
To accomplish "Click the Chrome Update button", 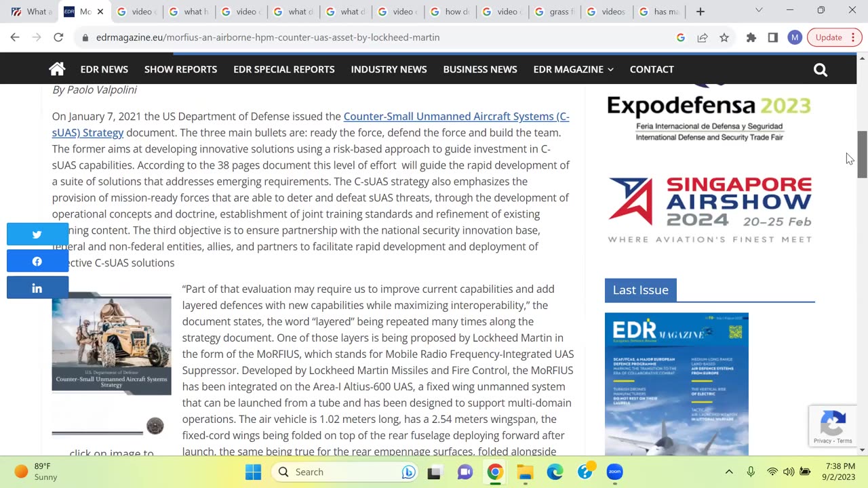I will (x=834, y=37).
